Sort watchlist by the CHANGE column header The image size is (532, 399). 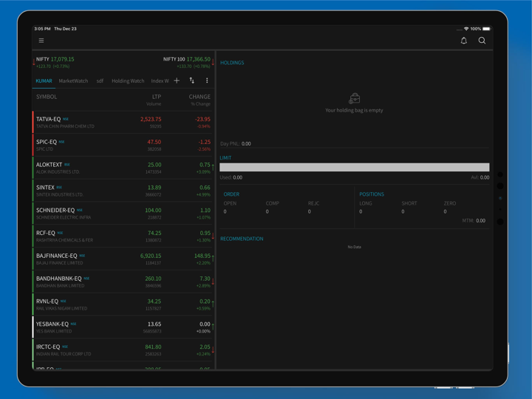(x=199, y=97)
